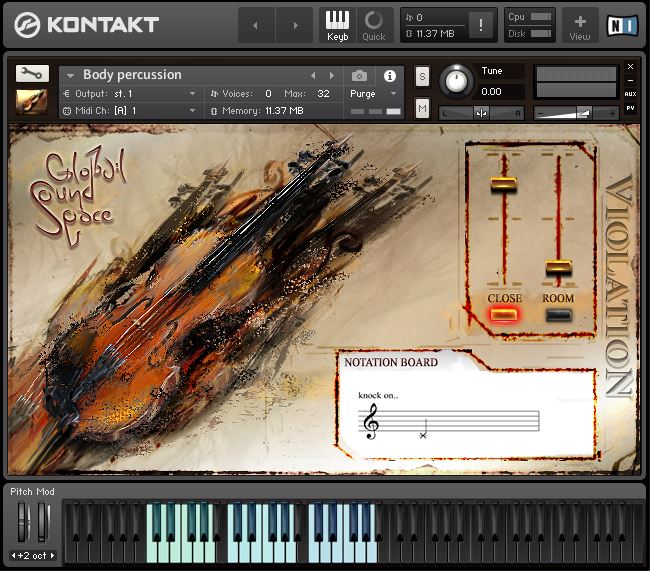Click the Native Instruments NI logo
Viewport: 650px width, 571px height.
coord(622,25)
